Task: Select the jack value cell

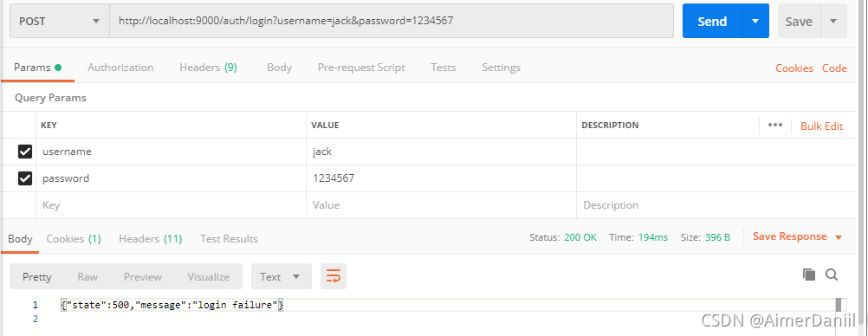Action: [441, 152]
